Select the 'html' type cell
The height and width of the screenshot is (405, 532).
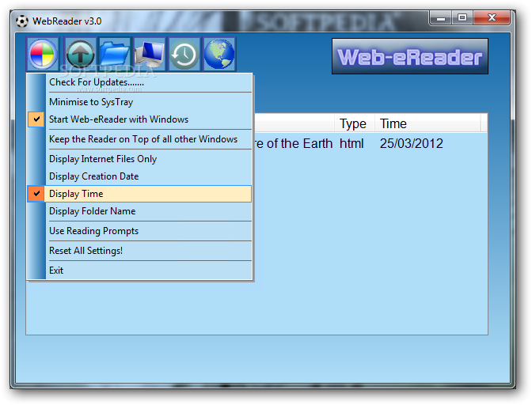point(351,144)
